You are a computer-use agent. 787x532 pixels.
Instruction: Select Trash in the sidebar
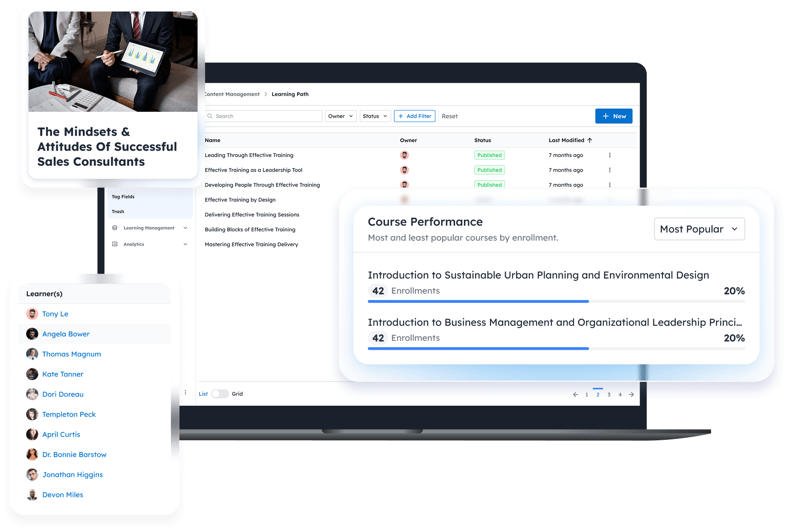(118, 212)
